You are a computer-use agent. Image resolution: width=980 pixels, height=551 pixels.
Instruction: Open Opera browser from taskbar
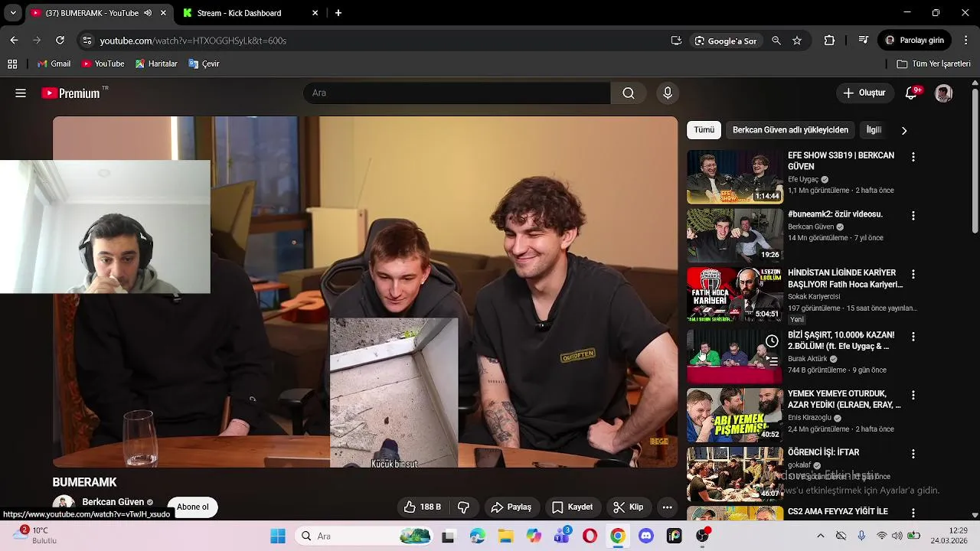[x=590, y=536]
